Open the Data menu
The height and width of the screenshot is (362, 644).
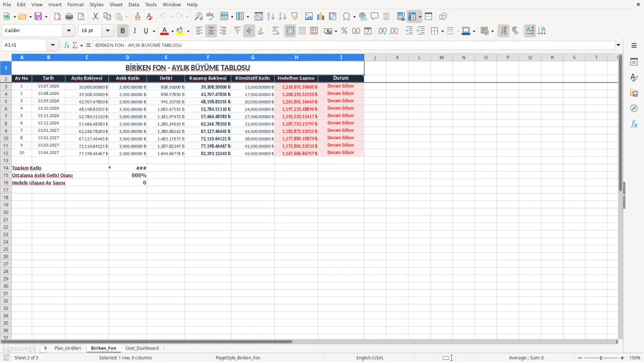click(134, 4)
